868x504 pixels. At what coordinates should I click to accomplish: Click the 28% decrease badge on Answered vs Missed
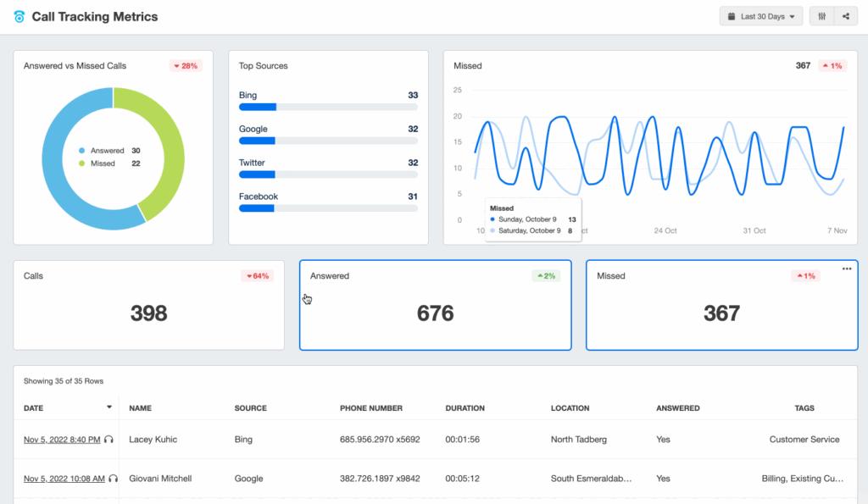pyautogui.click(x=185, y=65)
